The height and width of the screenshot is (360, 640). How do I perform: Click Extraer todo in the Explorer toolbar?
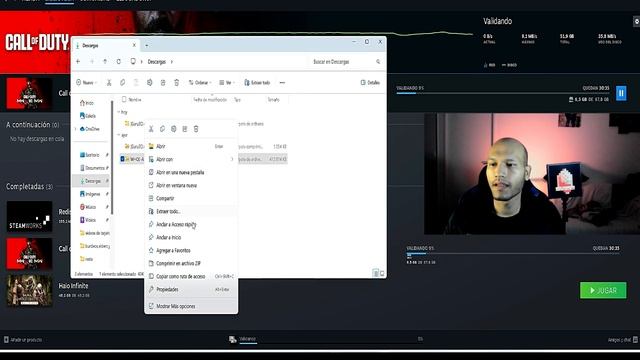tap(257, 82)
